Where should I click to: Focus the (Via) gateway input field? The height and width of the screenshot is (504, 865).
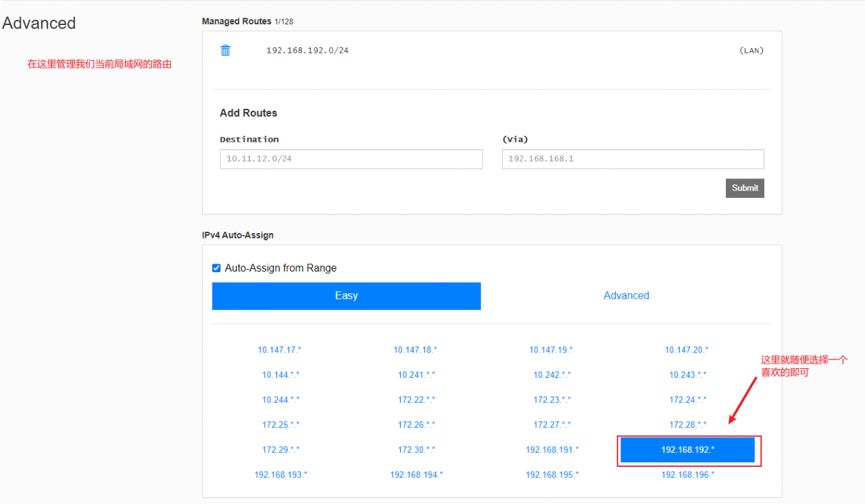tap(633, 159)
